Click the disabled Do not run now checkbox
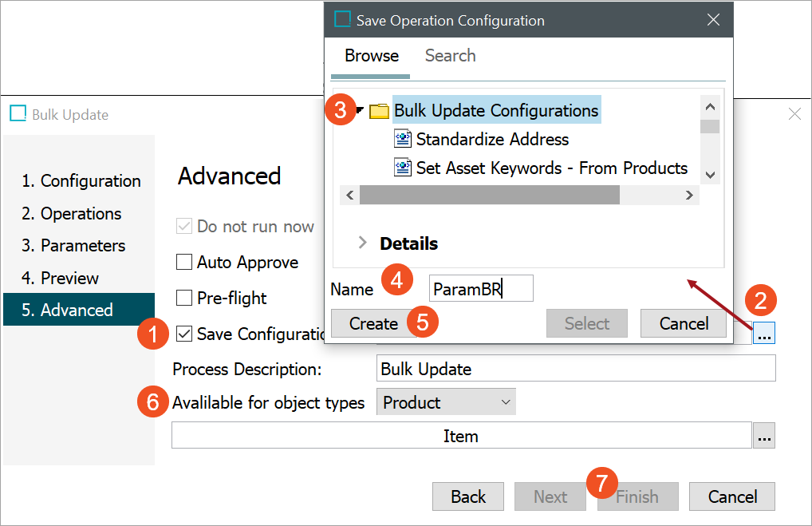 (x=184, y=226)
